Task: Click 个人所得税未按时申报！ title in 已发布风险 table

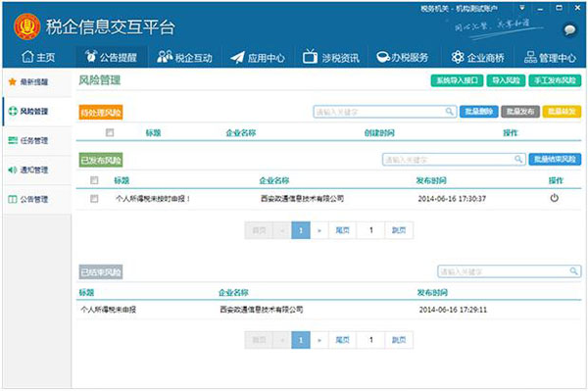Action: (x=153, y=198)
